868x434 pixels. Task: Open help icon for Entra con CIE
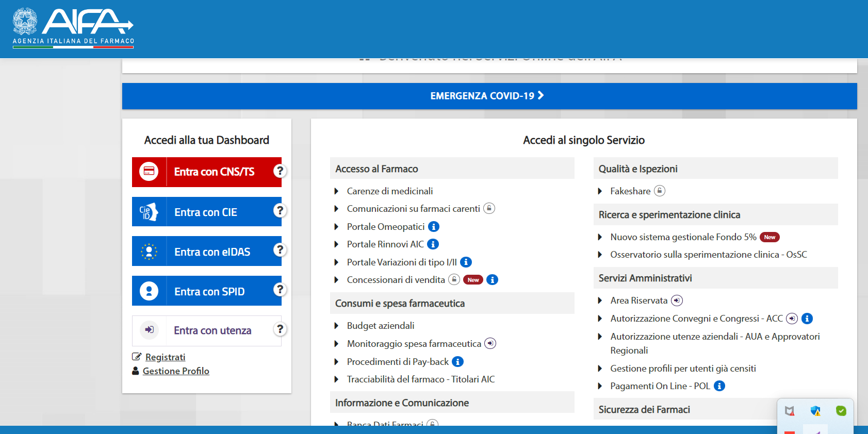(280, 210)
